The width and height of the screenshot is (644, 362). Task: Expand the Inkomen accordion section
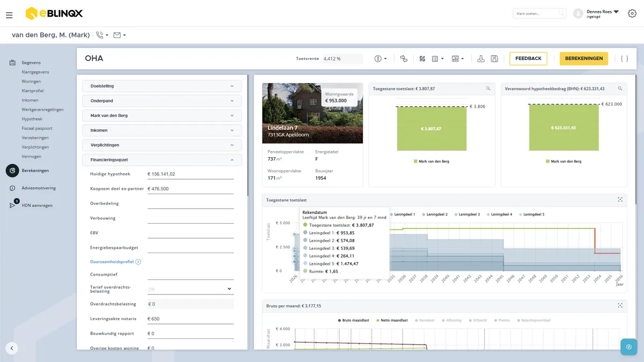click(x=162, y=130)
